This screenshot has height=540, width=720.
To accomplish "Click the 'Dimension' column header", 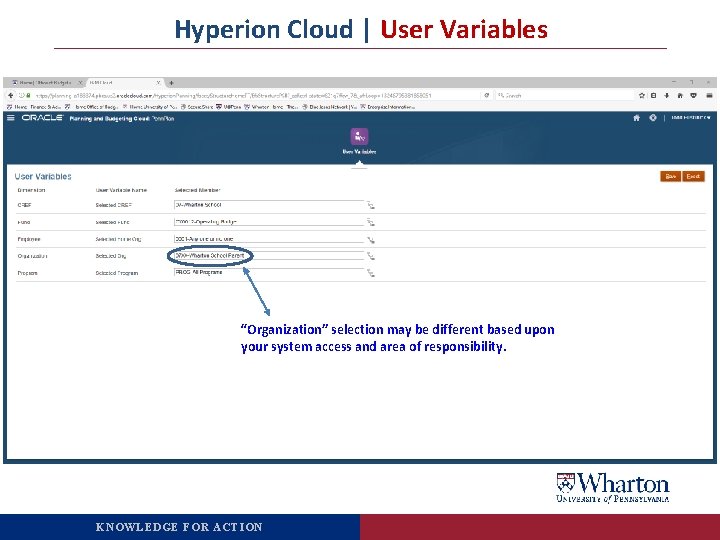I will click(x=31, y=190).
